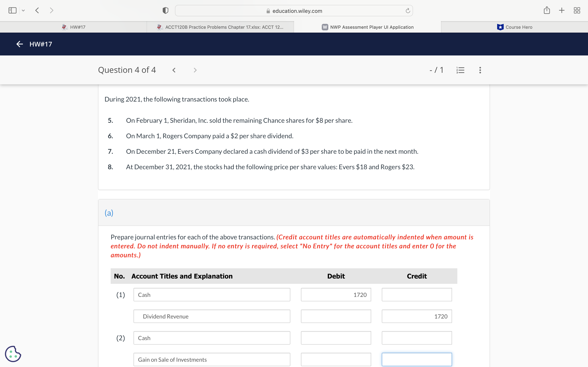The height and width of the screenshot is (367, 588).
Task: Click the HW#17 back arrow
Action: click(19, 44)
